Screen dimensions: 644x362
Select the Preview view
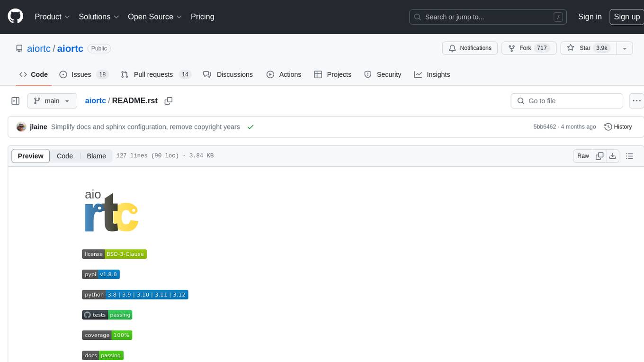click(x=31, y=156)
